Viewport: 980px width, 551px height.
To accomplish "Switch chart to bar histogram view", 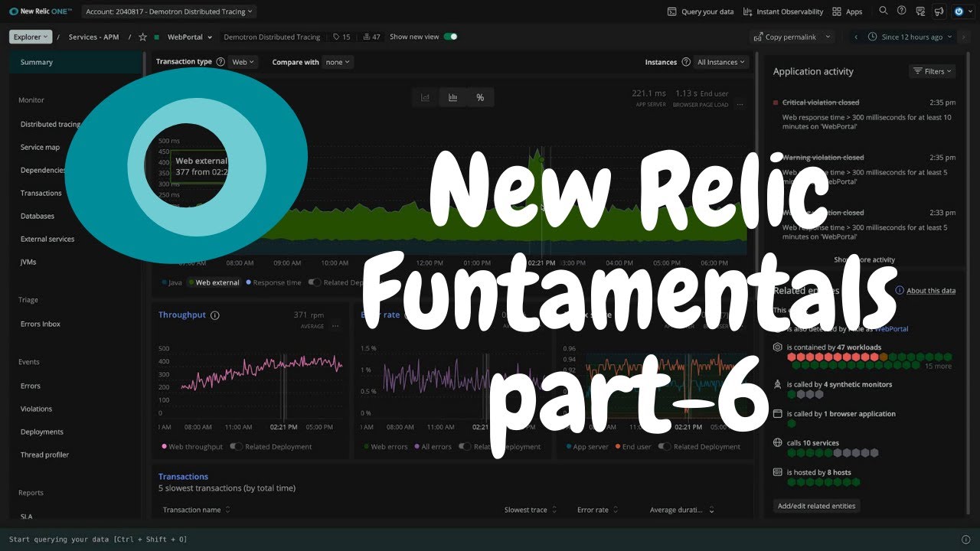I will tap(453, 97).
